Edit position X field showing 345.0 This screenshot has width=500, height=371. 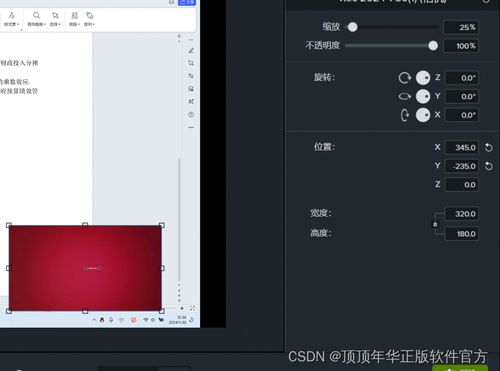point(462,147)
